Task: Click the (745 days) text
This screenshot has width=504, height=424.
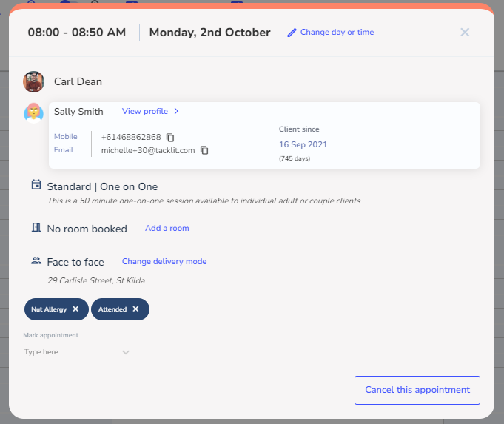Action: pyautogui.click(x=295, y=158)
